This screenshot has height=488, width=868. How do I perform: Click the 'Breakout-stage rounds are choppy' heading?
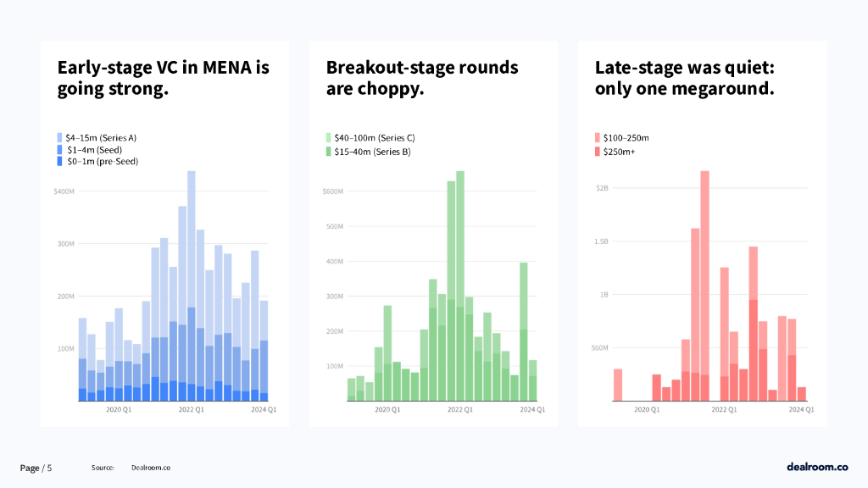421,78
